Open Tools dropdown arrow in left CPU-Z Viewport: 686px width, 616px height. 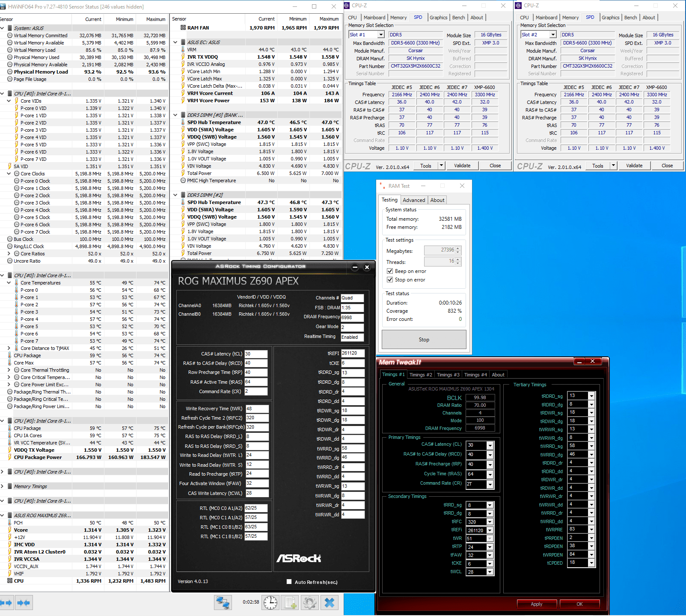tap(442, 166)
